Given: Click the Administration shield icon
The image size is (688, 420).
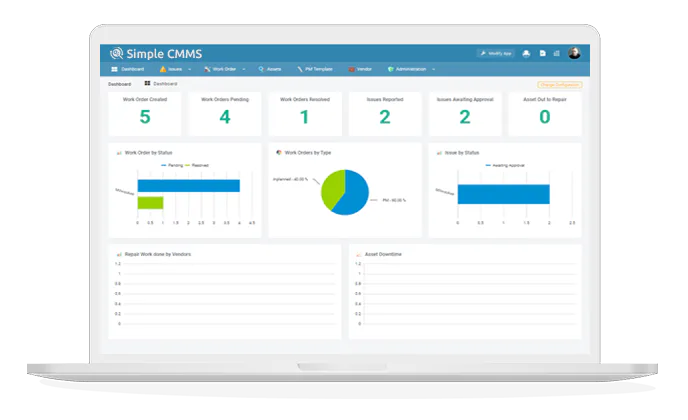Looking at the screenshot, I should [391, 69].
